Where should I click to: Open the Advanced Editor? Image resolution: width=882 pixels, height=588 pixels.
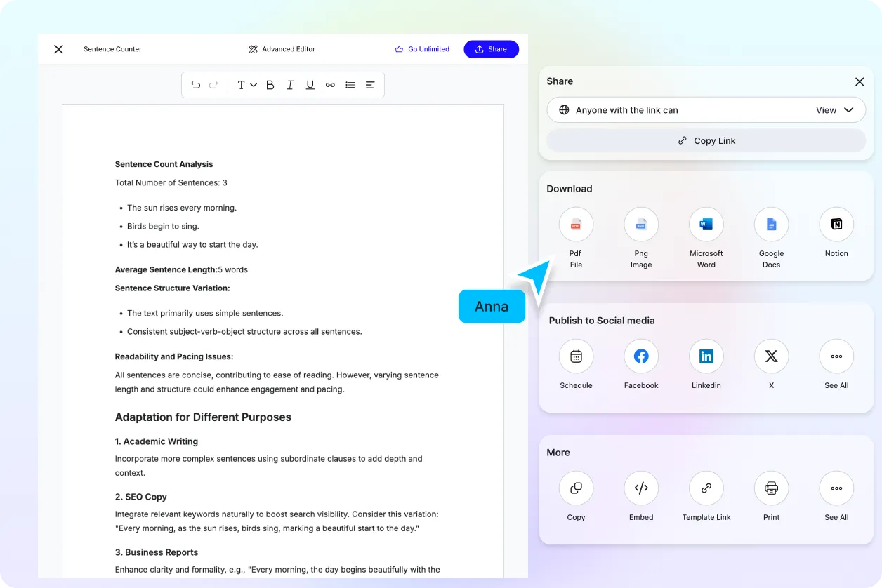click(x=282, y=49)
